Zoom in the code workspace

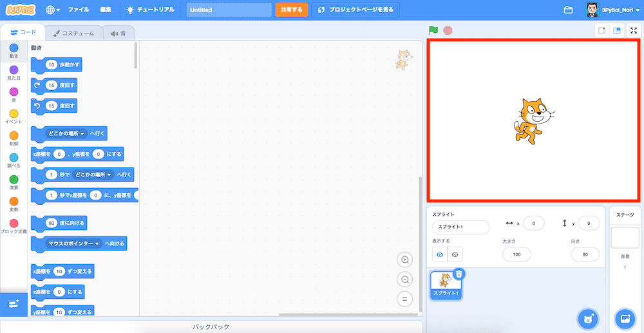click(x=404, y=260)
